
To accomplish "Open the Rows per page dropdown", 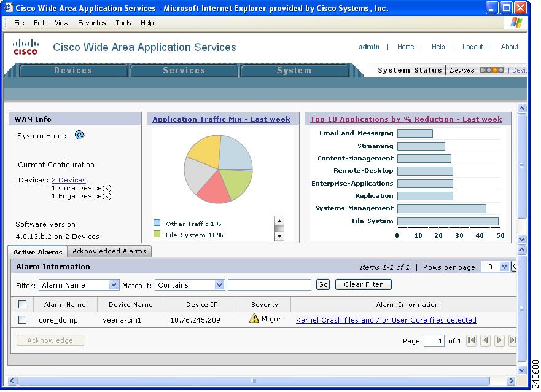I will coord(495,267).
